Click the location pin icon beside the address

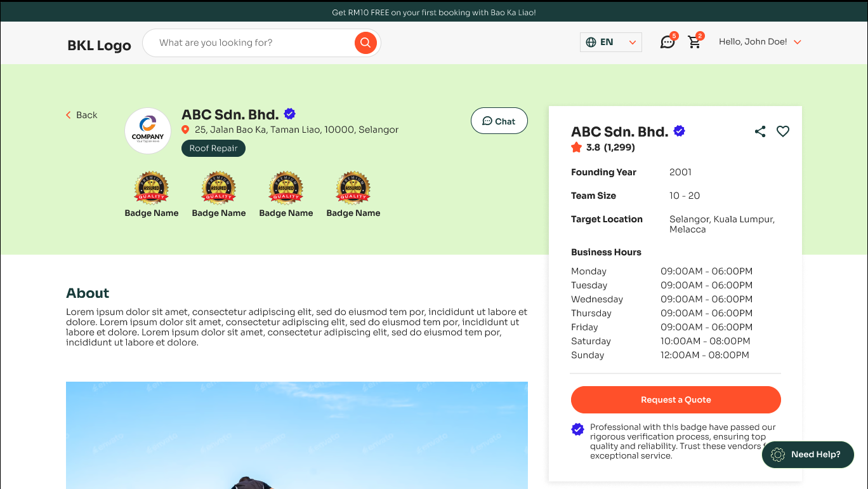(x=185, y=130)
